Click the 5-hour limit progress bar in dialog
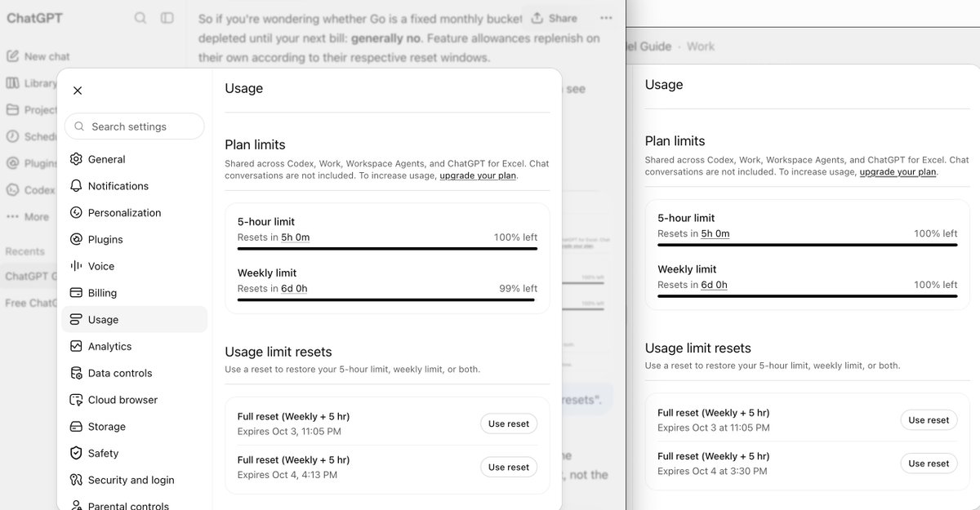 click(x=387, y=248)
